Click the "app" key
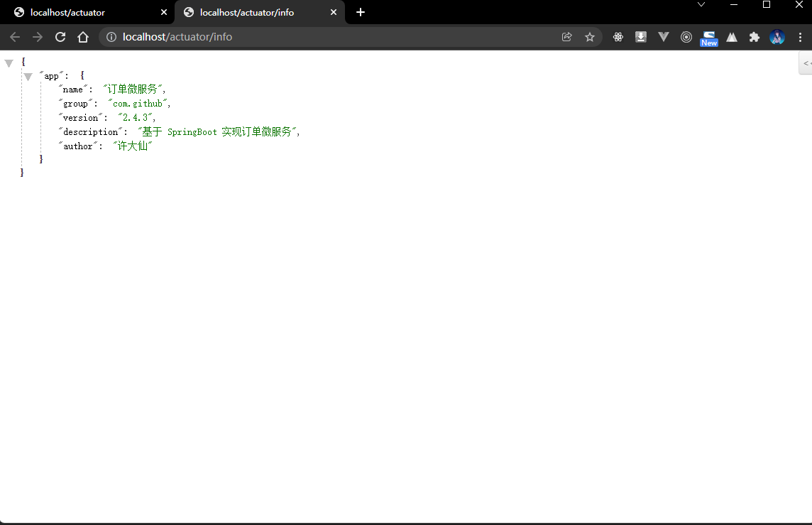This screenshot has height=525, width=812. click(51, 76)
